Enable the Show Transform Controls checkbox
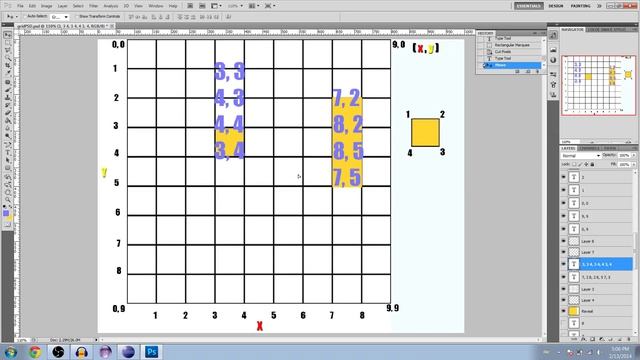640x360 pixels. [76, 16]
